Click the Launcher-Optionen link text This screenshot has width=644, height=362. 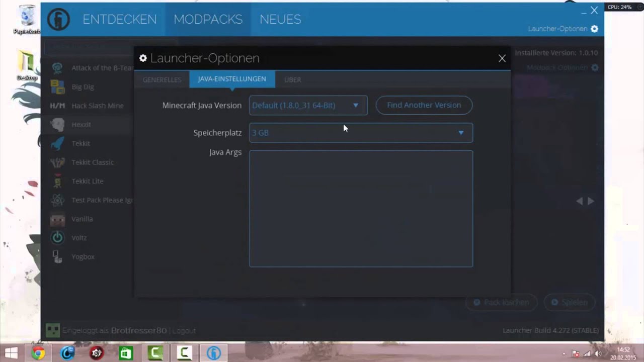[557, 29]
